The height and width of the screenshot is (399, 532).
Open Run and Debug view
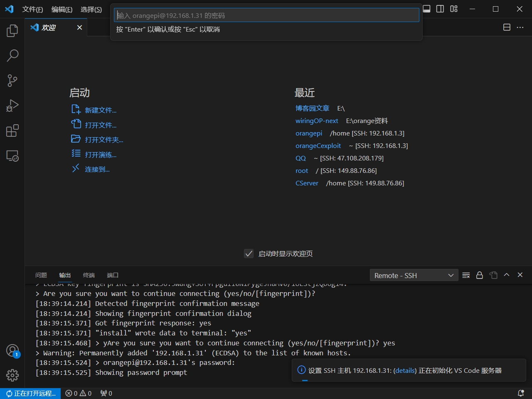pyautogui.click(x=12, y=106)
